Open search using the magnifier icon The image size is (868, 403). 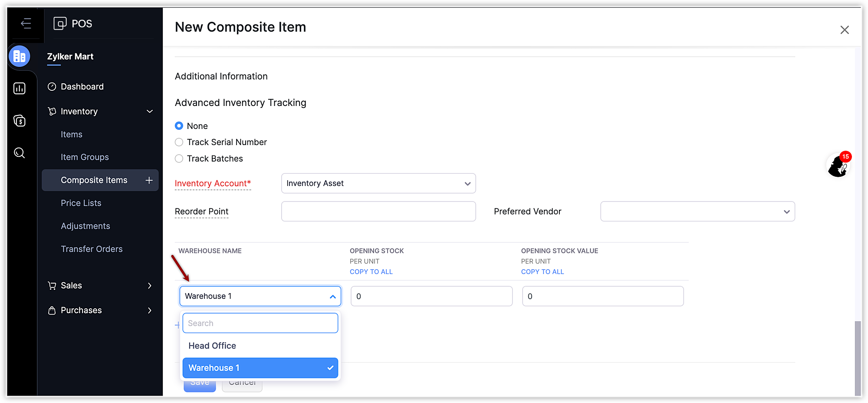coord(20,153)
